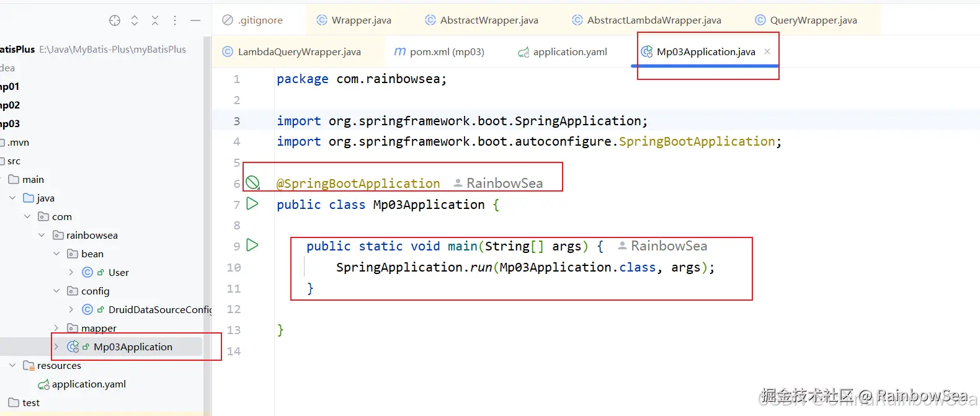The width and height of the screenshot is (980, 416).
Task: Click line number 12 in the gutter
Action: click(233, 309)
